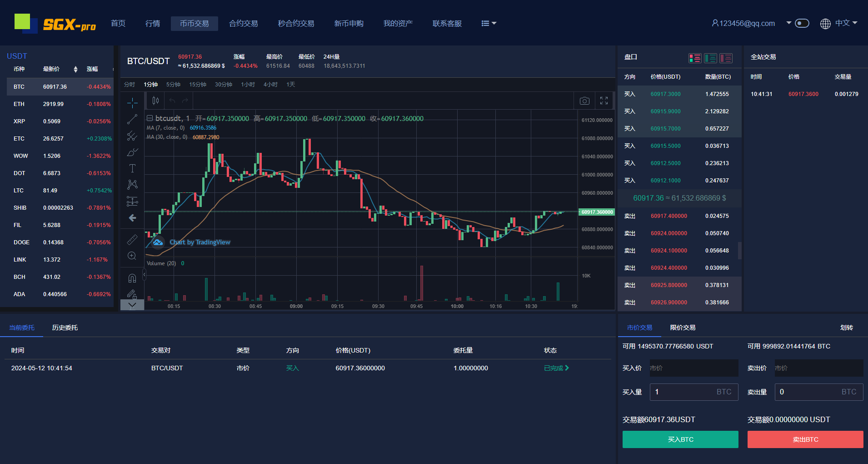Set chart interval to 1小时
868x464 pixels.
pyautogui.click(x=248, y=85)
